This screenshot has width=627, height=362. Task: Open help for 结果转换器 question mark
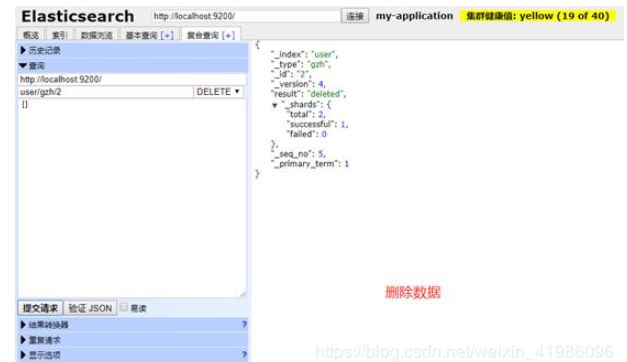click(244, 324)
